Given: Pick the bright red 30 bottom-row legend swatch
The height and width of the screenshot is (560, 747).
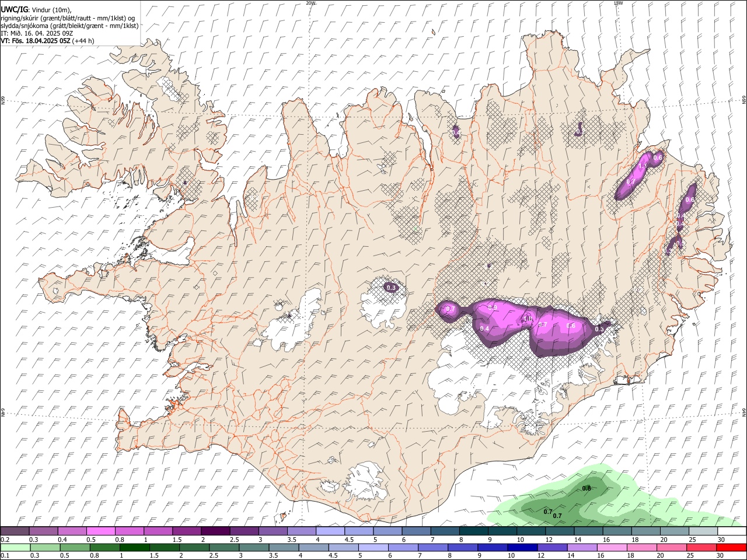Looking at the screenshot, I should click(732, 548).
